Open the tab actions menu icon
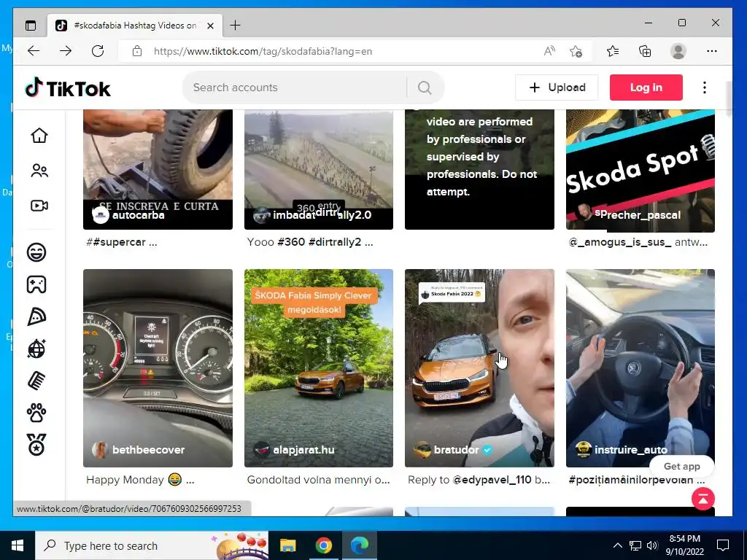Screen dimensions: 747x560 [x=31, y=26]
